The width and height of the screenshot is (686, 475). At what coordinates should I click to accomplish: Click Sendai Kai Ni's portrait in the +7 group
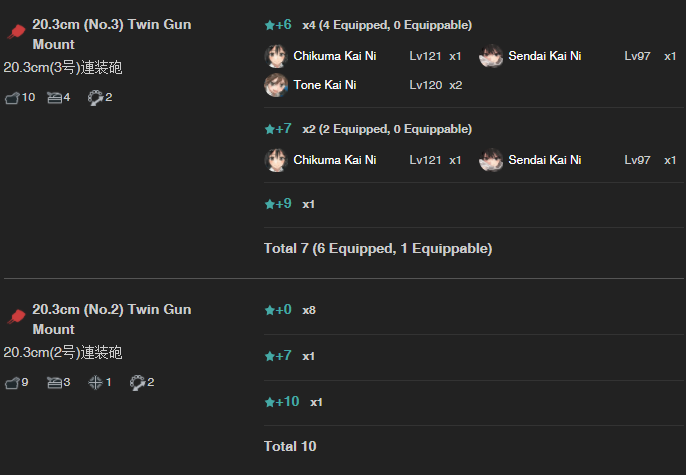pos(491,160)
